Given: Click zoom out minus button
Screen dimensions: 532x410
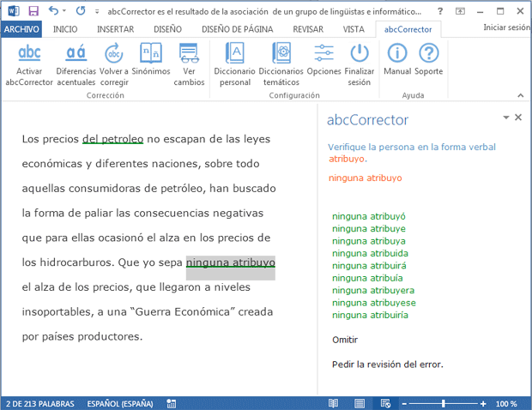Looking at the screenshot, I should click(x=404, y=404).
